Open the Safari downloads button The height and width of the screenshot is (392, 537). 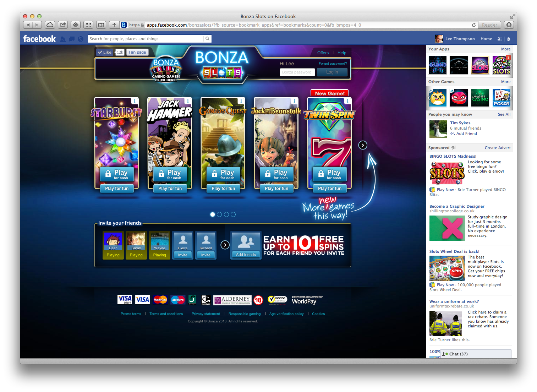(x=509, y=25)
